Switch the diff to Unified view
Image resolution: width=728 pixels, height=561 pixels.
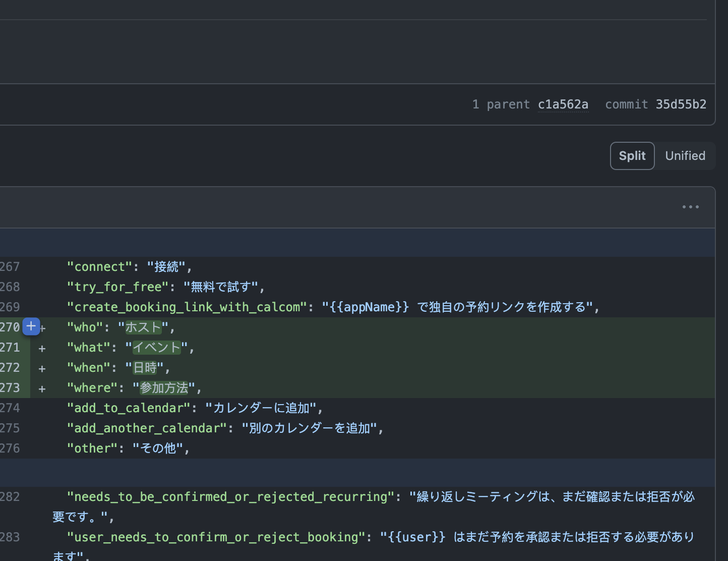coord(685,155)
